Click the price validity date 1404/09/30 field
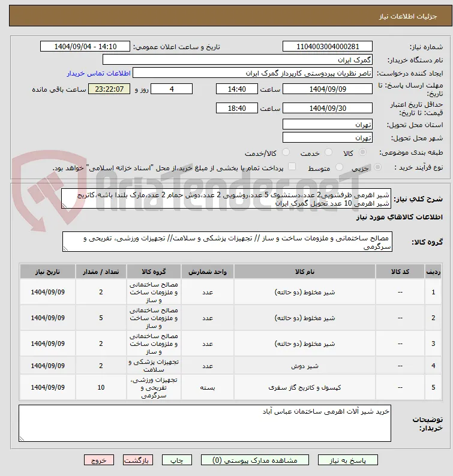453x476 pixels. click(327, 108)
